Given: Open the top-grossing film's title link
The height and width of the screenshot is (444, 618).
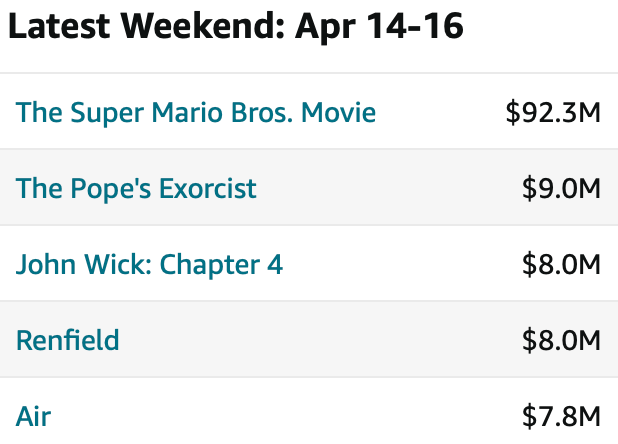Looking at the screenshot, I should click(196, 112).
